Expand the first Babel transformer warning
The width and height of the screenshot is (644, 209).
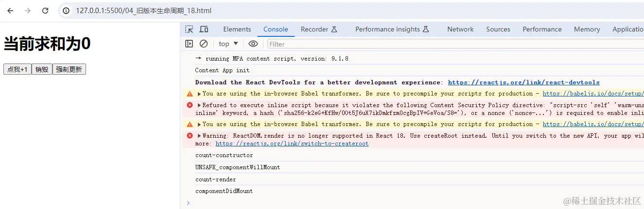coord(199,94)
